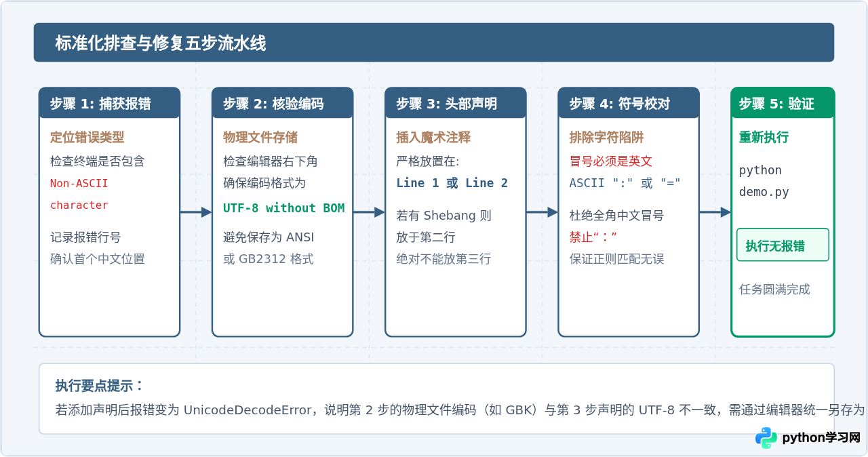Click the line '检查终端是否包含'
The height and width of the screenshot is (457, 868).
click(98, 161)
